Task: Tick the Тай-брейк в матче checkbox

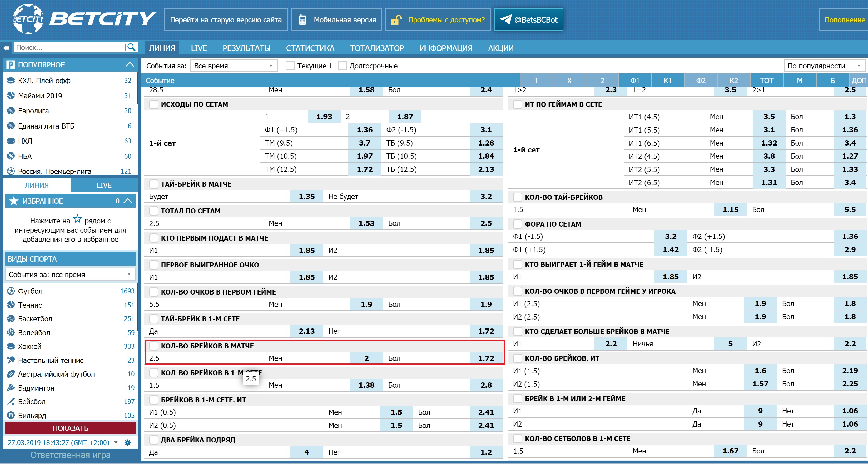Action: coord(154,184)
